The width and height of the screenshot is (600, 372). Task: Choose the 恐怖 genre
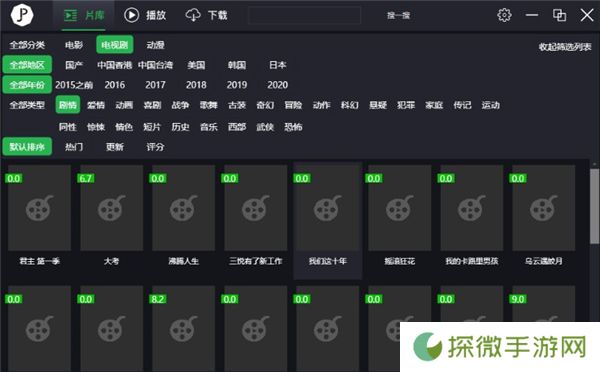pos(293,127)
